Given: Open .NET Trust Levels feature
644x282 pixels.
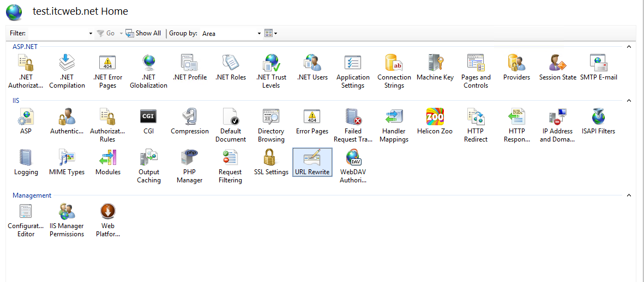Looking at the screenshot, I should click(271, 72).
